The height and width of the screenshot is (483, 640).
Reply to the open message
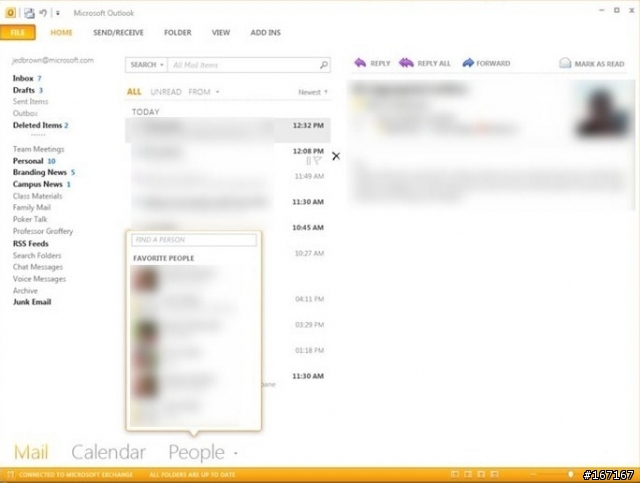pos(372,63)
